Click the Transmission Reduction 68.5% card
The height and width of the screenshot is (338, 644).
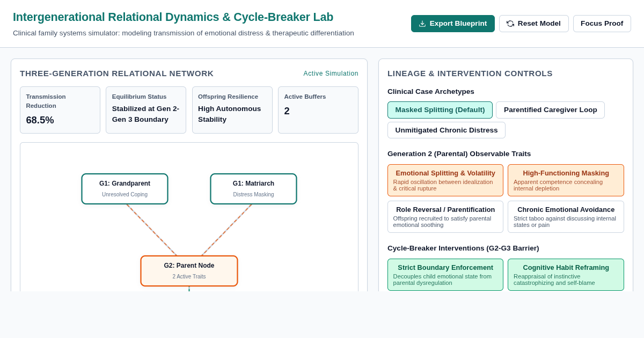[x=60, y=110]
